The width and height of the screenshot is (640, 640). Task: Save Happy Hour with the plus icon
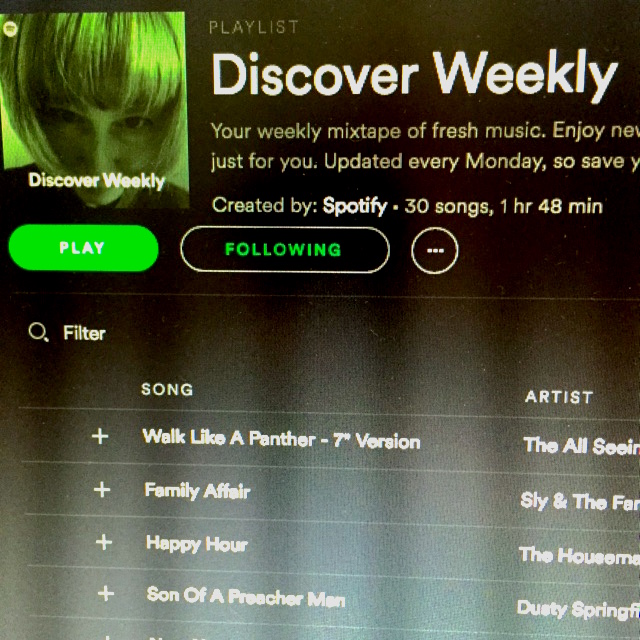[104, 542]
